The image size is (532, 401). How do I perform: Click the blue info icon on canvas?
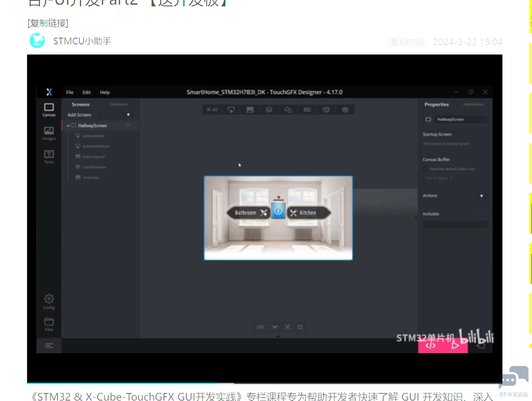click(x=278, y=210)
